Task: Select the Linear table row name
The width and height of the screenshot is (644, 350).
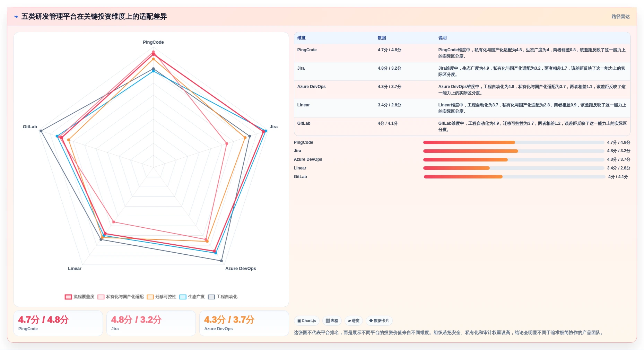Action: point(303,105)
